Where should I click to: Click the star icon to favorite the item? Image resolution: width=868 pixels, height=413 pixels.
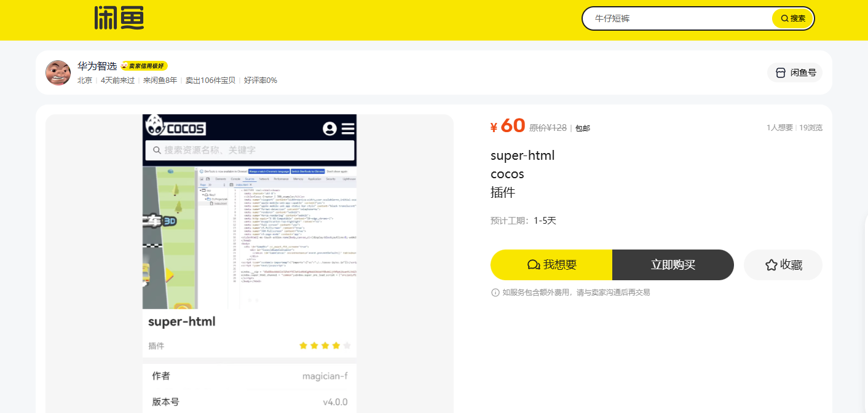click(x=771, y=265)
